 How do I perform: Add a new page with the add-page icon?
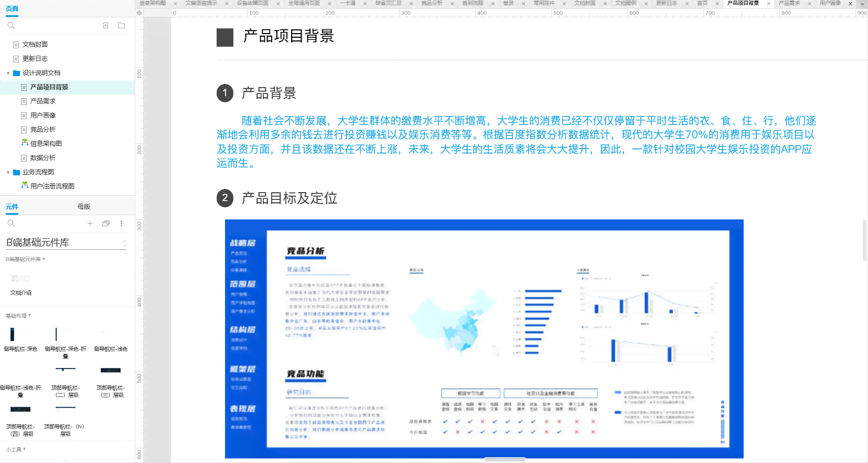click(x=105, y=25)
